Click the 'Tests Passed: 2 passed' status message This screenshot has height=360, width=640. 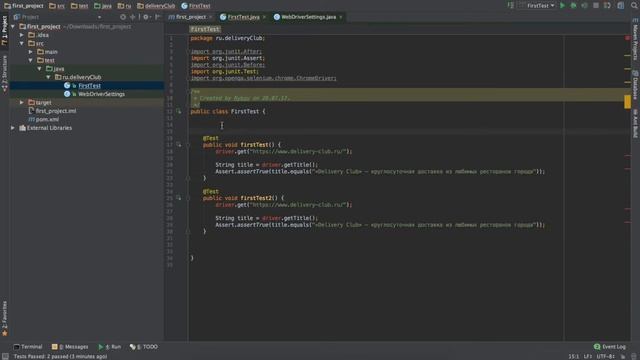(60, 356)
